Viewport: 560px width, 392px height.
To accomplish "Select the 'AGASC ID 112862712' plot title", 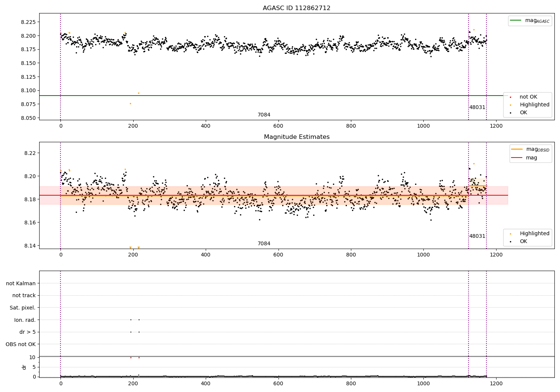I will (x=296, y=8).
